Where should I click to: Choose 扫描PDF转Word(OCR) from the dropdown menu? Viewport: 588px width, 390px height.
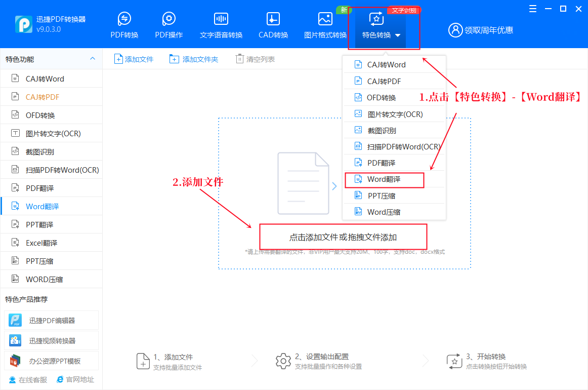(x=394, y=147)
